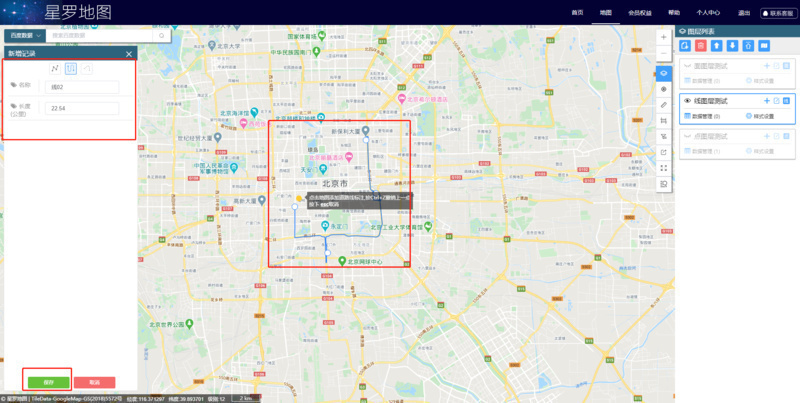Image resolution: width=800 pixels, height=403 pixels.
Task: Move layer down with the down-arrow icon
Action: coord(733,46)
